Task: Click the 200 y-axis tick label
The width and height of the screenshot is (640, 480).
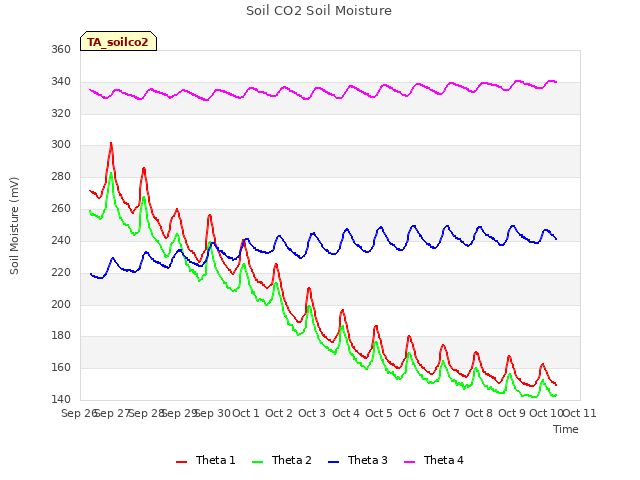Action: pos(61,304)
